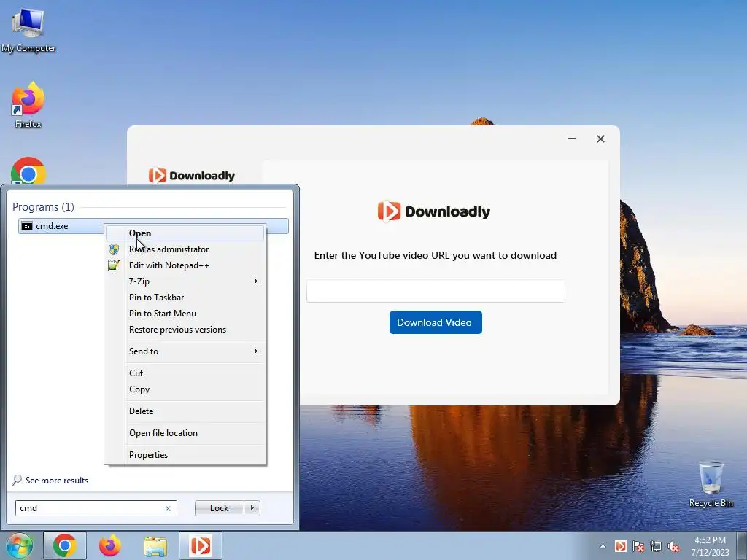Click the network tray icon
Screen dimensions: 747x560
point(656,546)
